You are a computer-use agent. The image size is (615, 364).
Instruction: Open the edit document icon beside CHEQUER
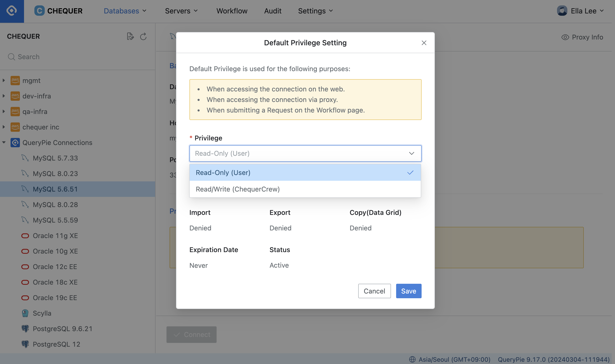(130, 37)
